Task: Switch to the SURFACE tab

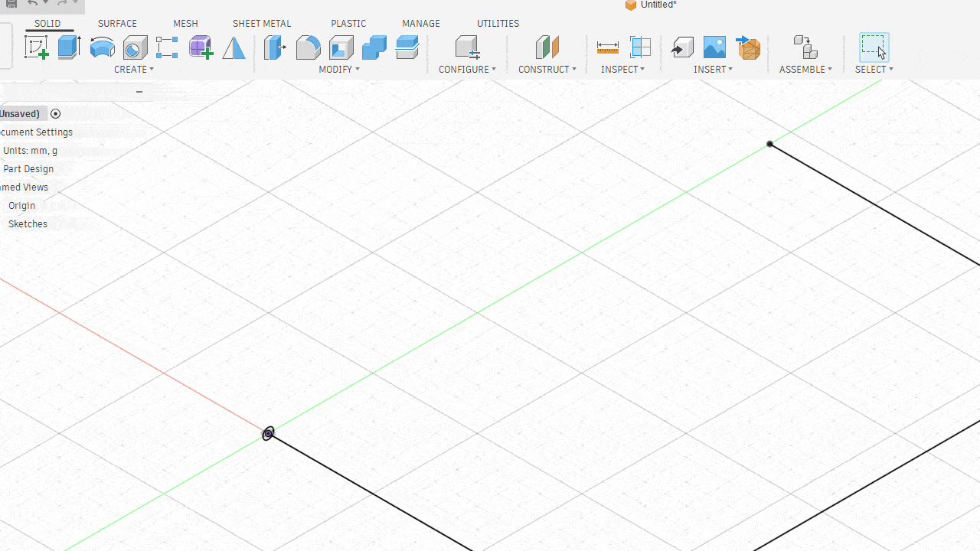Action: pyautogui.click(x=117, y=24)
